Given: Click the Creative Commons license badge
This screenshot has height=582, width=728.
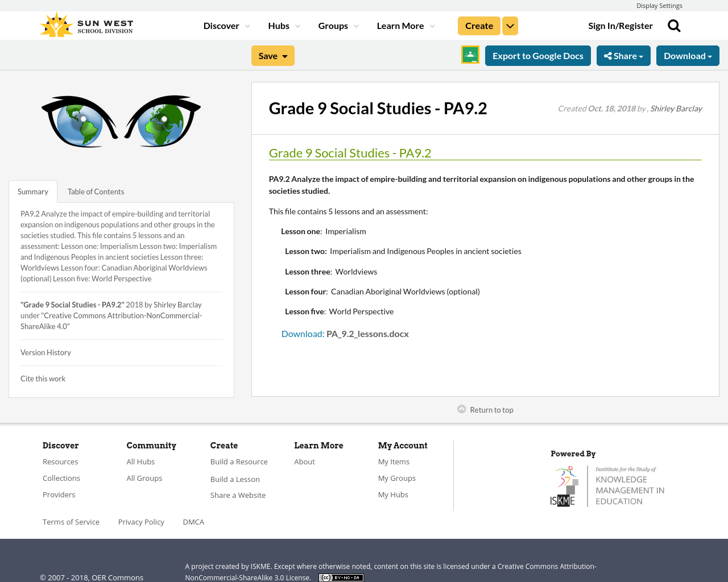Looking at the screenshot, I should (x=341, y=576).
